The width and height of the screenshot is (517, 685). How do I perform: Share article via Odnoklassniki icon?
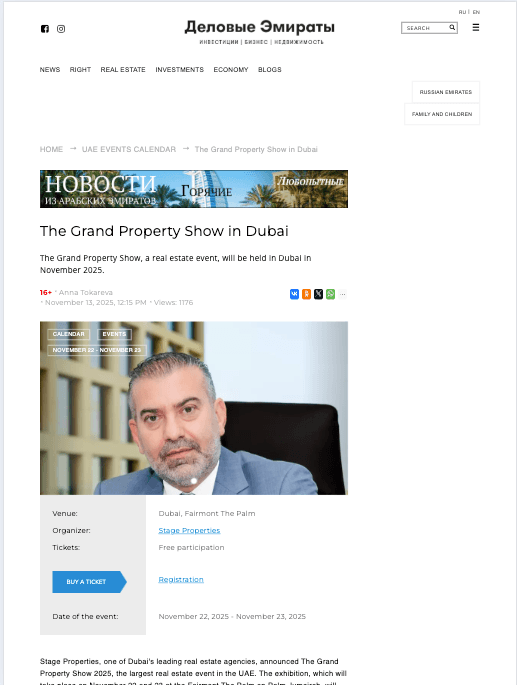click(x=306, y=294)
